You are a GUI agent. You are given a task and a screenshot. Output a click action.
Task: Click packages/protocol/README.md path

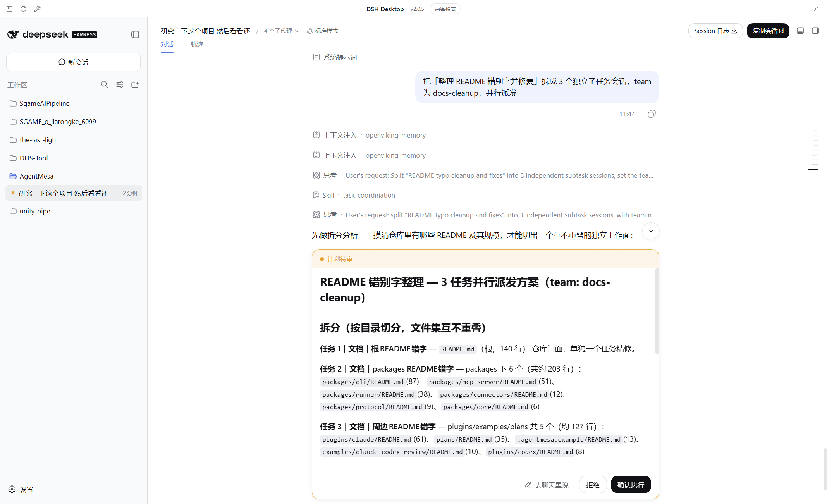click(x=372, y=407)
